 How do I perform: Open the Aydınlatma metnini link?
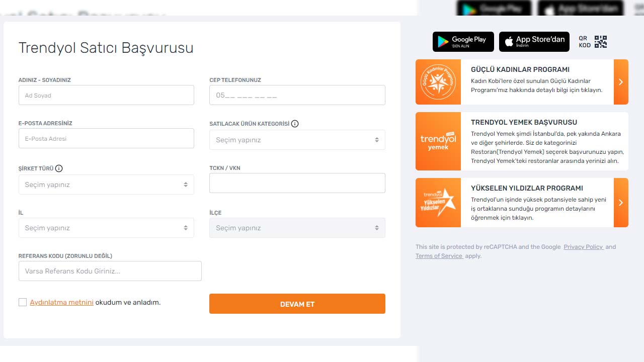tap(61, 302)
